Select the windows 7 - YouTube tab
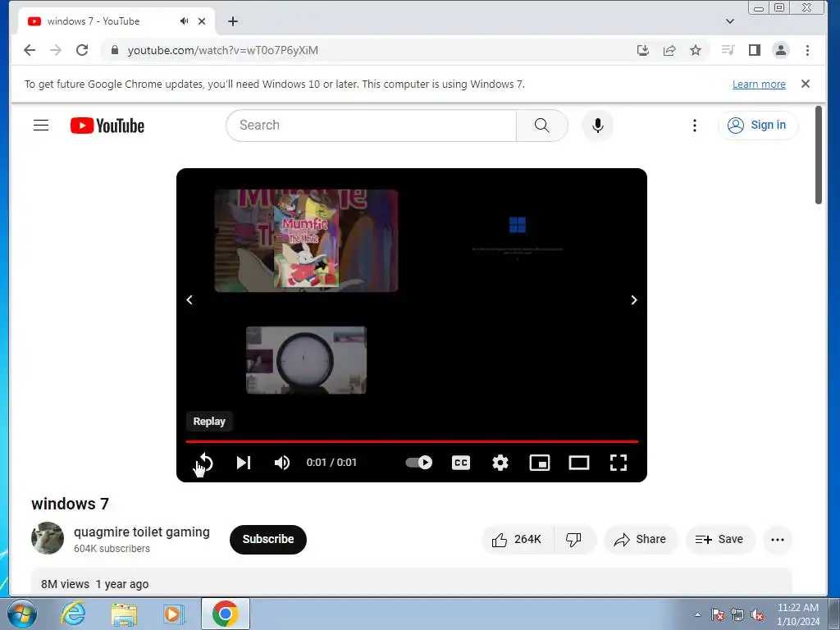Viewport: 840px width, 630px height. (x=116, y=21)
